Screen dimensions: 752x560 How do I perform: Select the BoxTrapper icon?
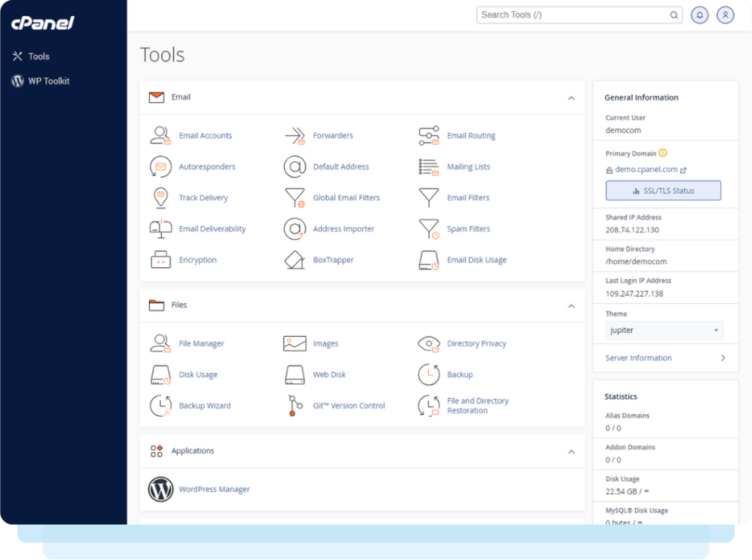(294, 260)
